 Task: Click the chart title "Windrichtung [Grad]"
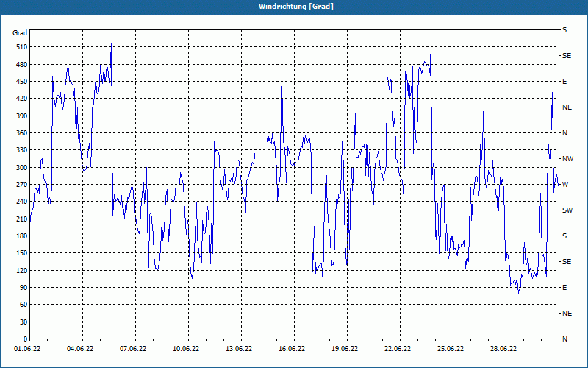[296, 7]
